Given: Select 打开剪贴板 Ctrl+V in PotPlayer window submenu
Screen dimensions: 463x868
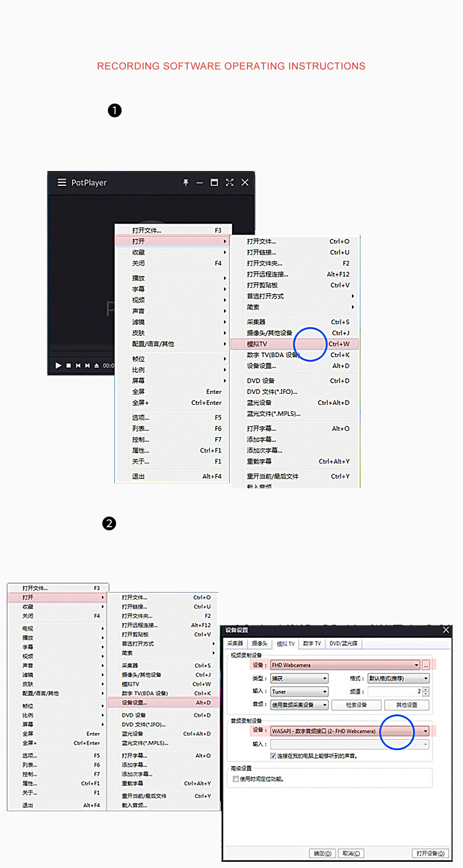Looking at the screenshot, I should (x=294, y=285).
